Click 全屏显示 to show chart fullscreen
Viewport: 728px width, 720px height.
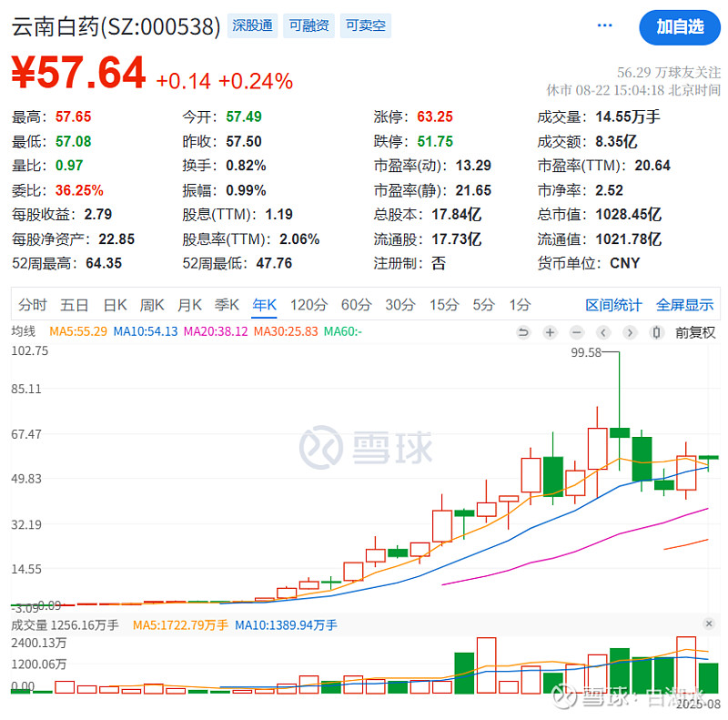click(x=685, y=305)
